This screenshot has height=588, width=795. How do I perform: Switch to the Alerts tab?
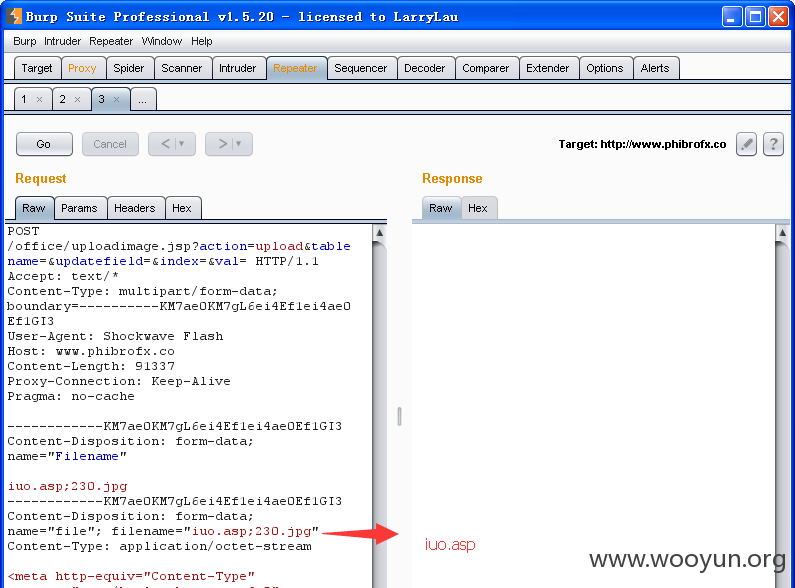coord(655,68)
